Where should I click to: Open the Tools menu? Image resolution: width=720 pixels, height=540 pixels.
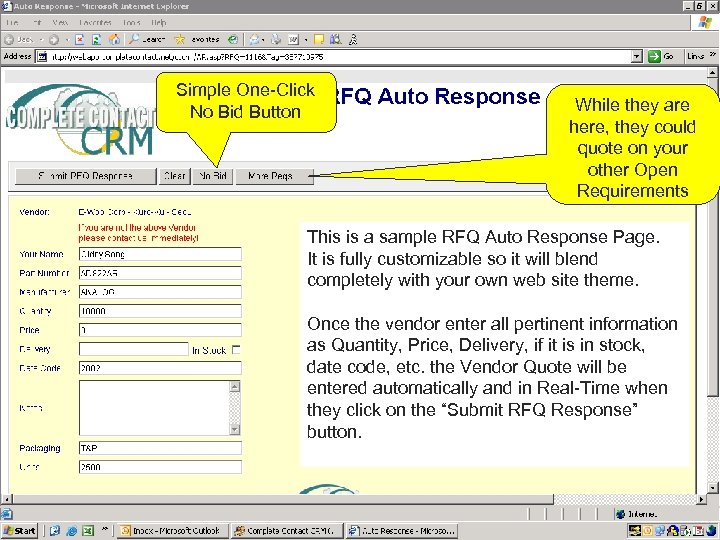pos(131,22)
